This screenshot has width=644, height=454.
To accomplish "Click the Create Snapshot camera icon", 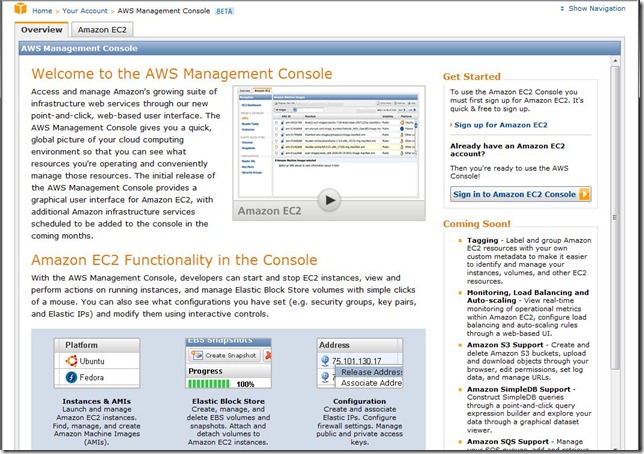I will [197, 355].
